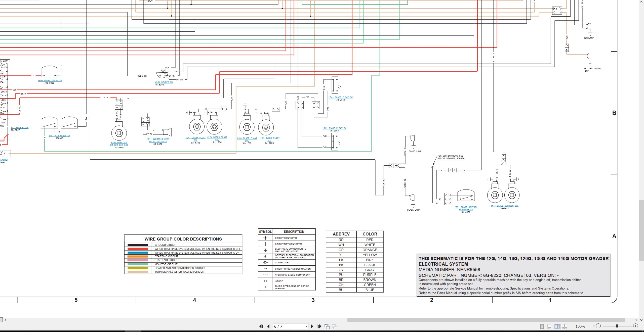Open the (30) DIMMER SW link
Screen dimensions: 644x332
pyautogui.click(x=164, y=82)
